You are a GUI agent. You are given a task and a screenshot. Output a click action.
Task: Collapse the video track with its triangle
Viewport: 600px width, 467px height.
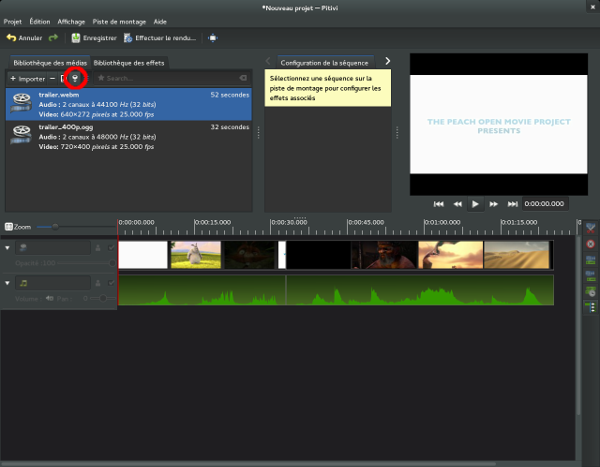click(8, 248)
